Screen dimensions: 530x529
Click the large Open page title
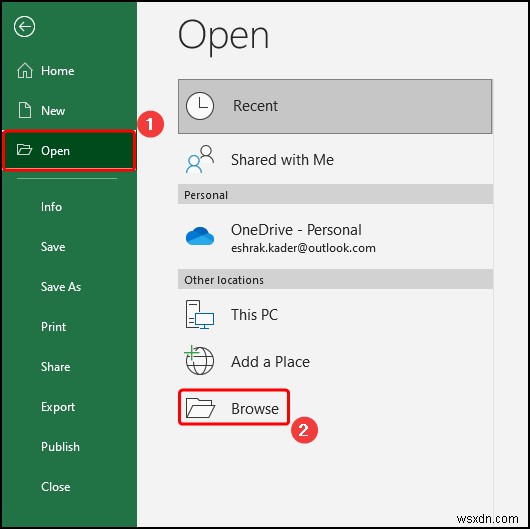(223, 37)
